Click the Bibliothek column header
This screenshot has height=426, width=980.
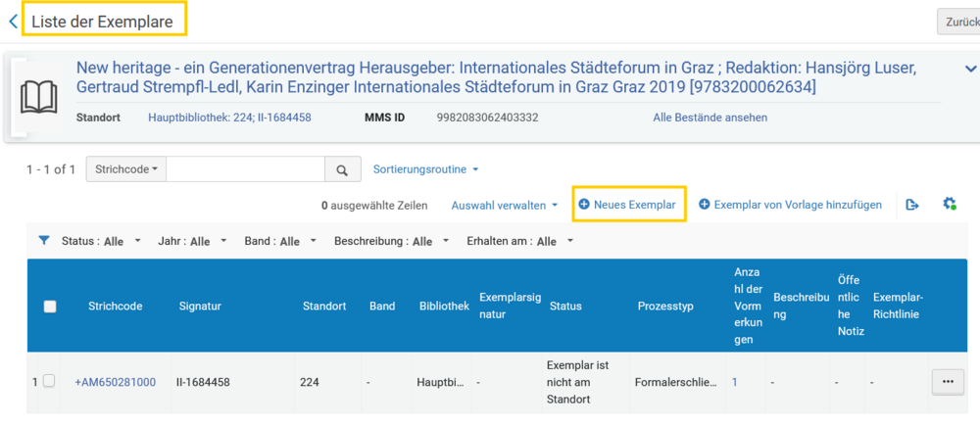[444, 307]
